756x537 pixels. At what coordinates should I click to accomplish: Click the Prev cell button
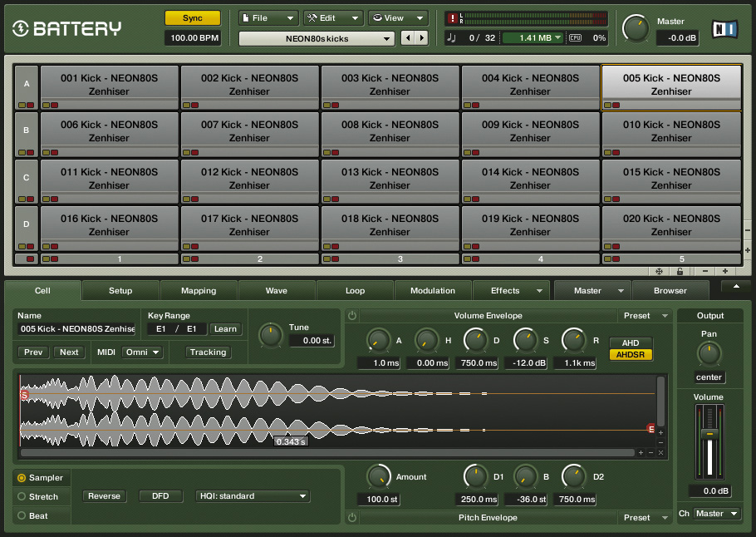coord(33,352)
